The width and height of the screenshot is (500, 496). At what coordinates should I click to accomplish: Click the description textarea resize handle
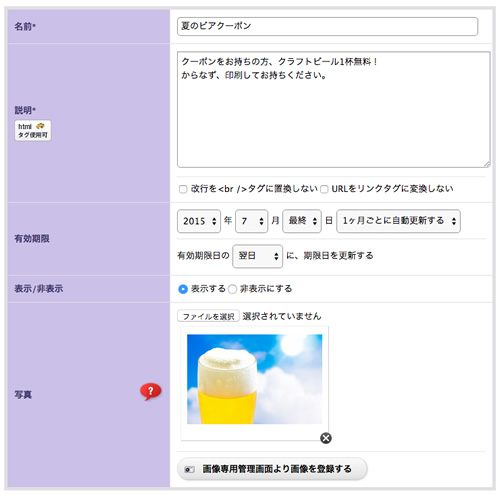pos(487,164)
